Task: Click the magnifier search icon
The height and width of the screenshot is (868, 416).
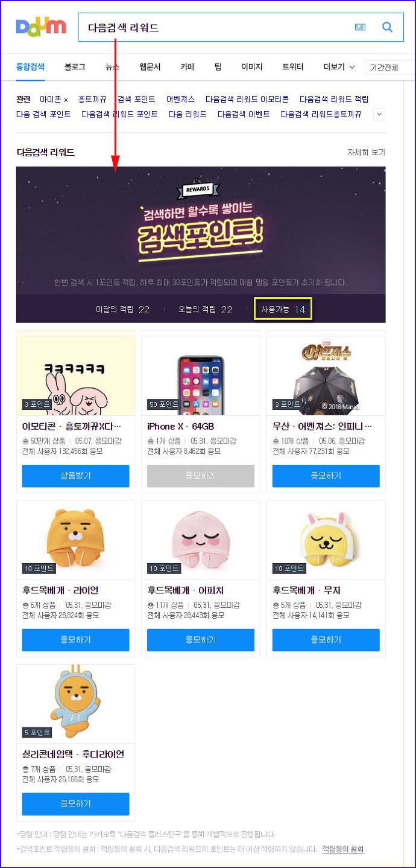Action: (388, 27)
